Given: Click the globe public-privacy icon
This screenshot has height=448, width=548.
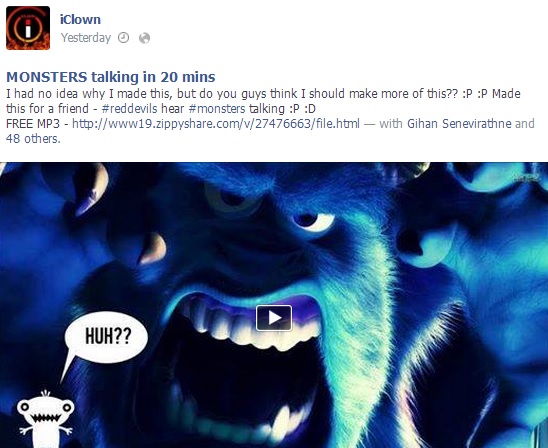Looking at the screenshot, I should click(x=144, y=38).
